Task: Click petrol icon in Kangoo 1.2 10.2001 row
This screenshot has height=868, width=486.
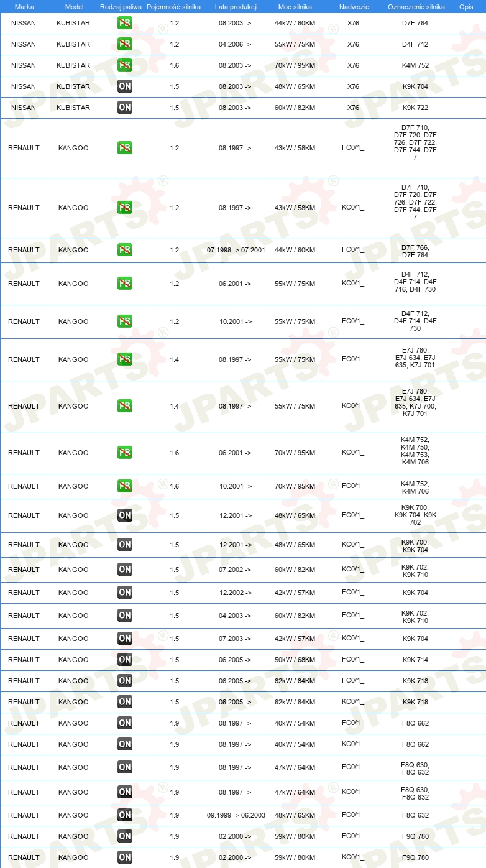Action: pos(125,321)
